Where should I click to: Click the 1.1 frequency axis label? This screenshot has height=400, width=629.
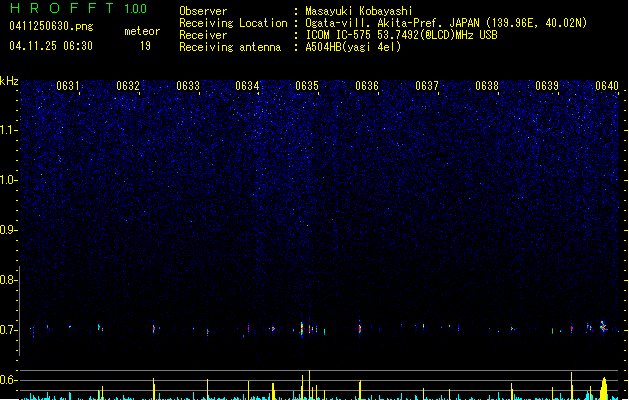(x=8, y=130)
